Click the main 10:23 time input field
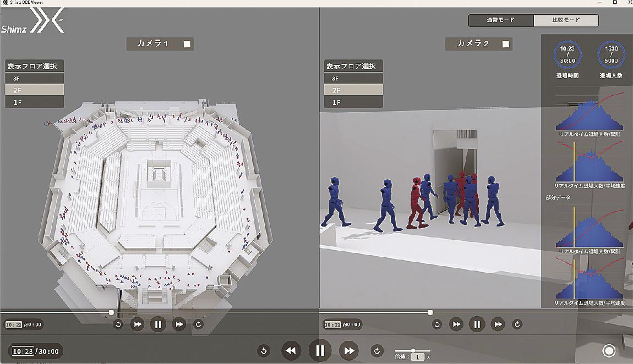 point(24,351)
